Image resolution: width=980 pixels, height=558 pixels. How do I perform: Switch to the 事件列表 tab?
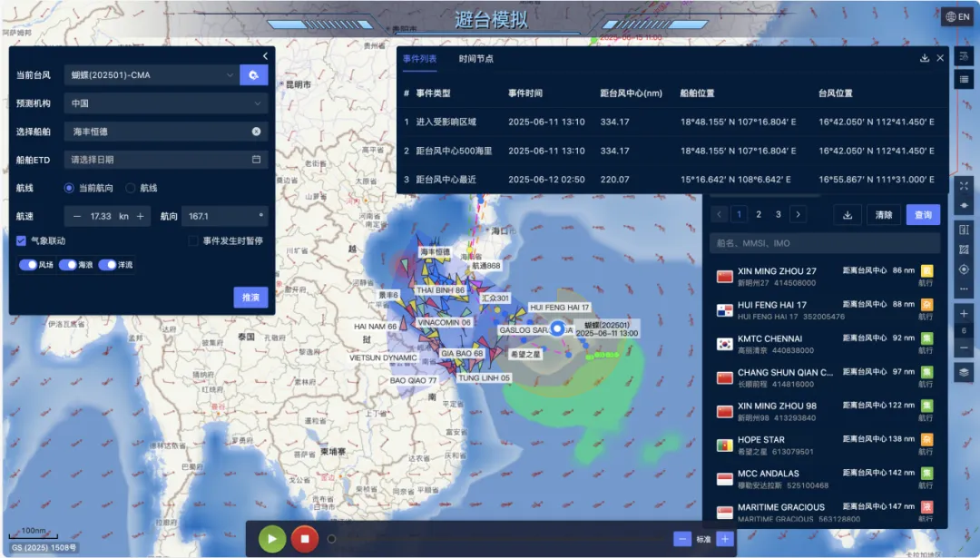point(420,59)
